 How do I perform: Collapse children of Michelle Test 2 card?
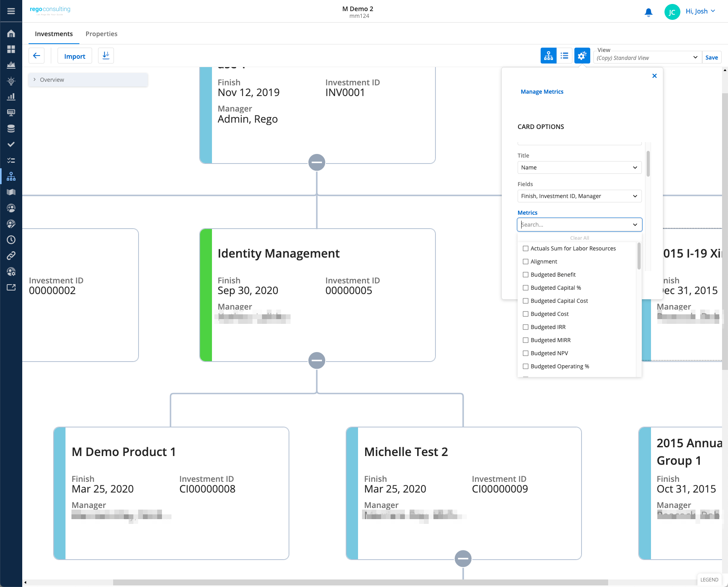point(463,558)
